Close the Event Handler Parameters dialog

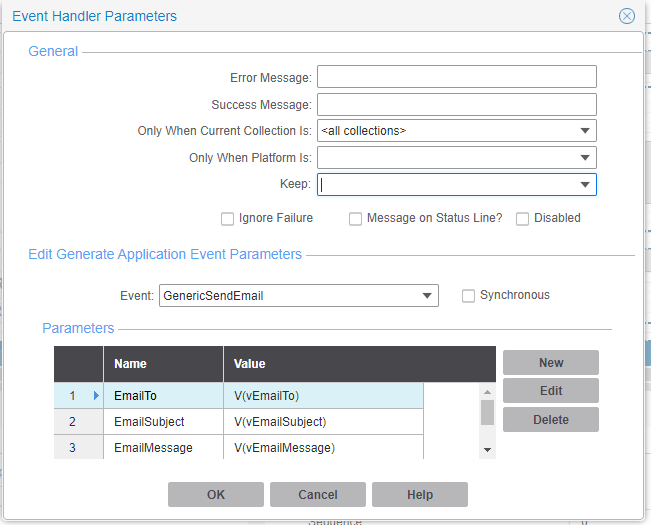coord(627,16)
